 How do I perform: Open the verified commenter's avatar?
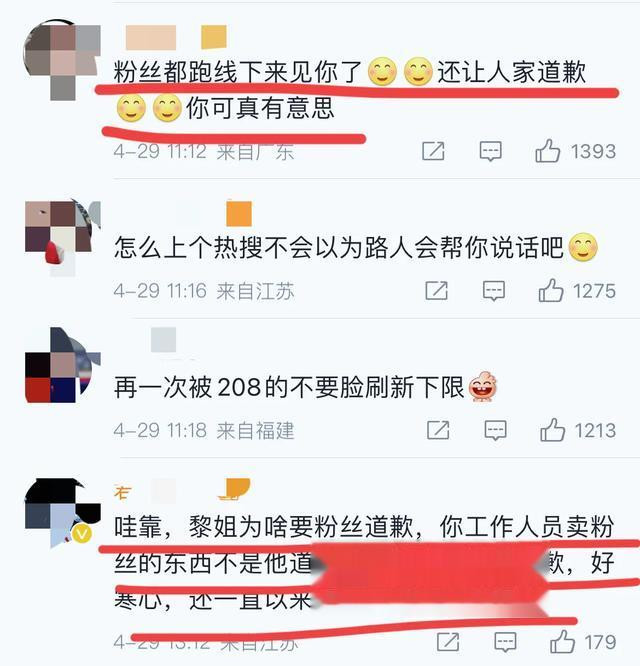63,513
